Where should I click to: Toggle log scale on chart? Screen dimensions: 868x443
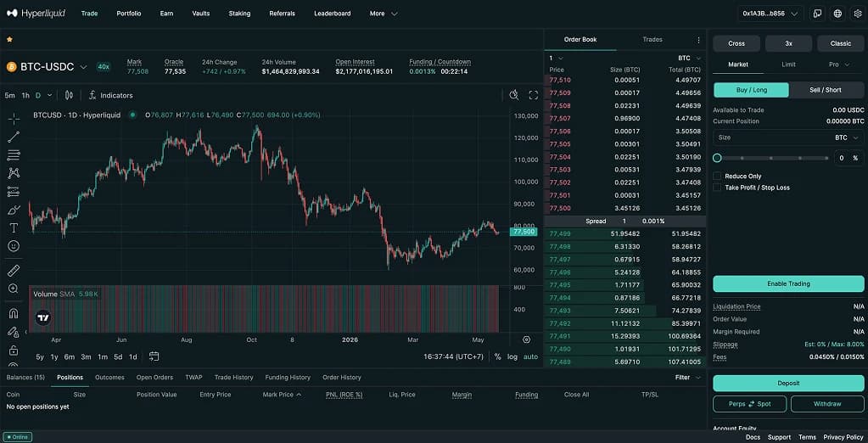(512, 356)
